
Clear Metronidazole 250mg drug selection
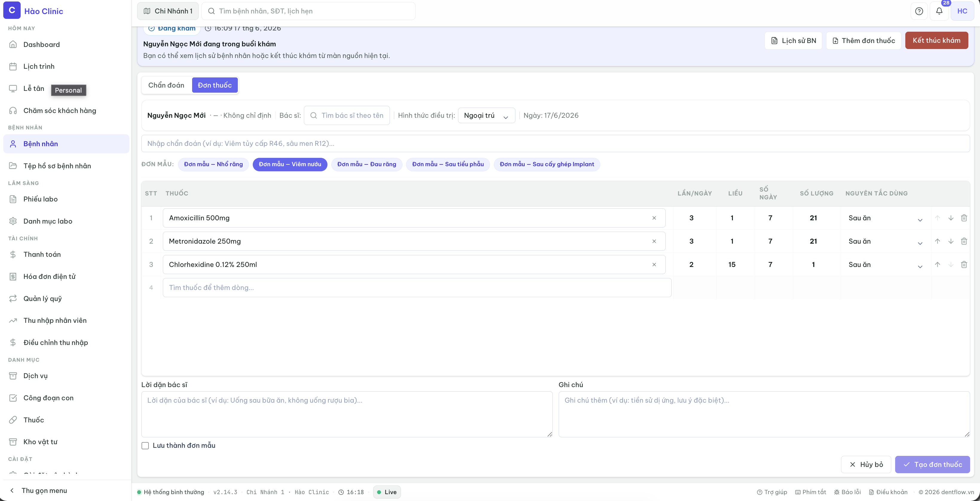coord(654,241)
